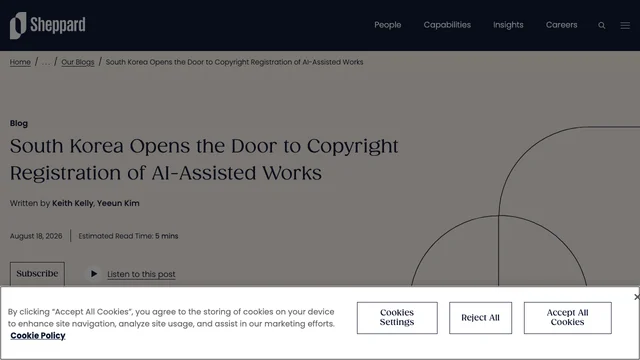Open Our Blogs breadcrumb link

pyautogui.click(x=78, y=62)
